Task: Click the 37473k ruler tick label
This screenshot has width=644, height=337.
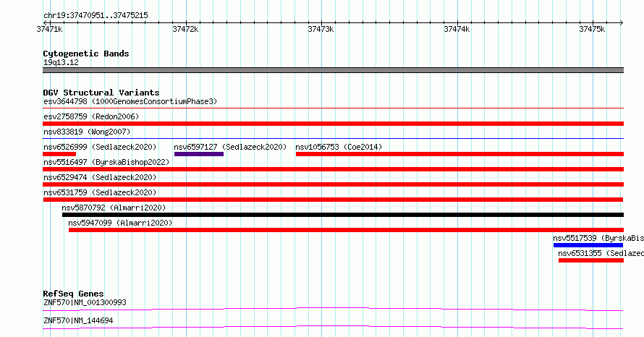Action: coord(321,29)
